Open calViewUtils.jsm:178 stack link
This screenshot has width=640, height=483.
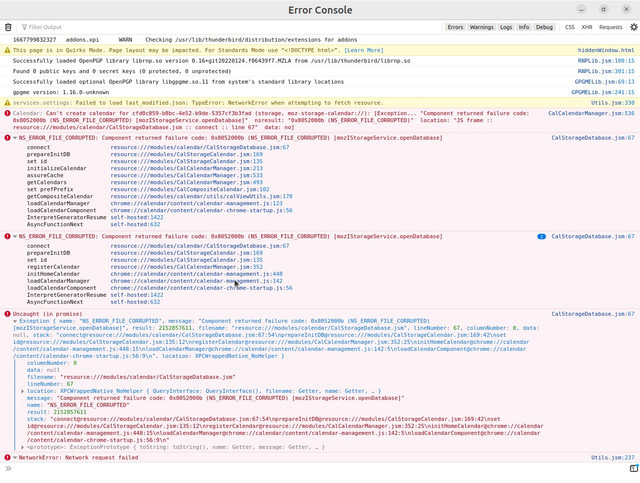201,196
